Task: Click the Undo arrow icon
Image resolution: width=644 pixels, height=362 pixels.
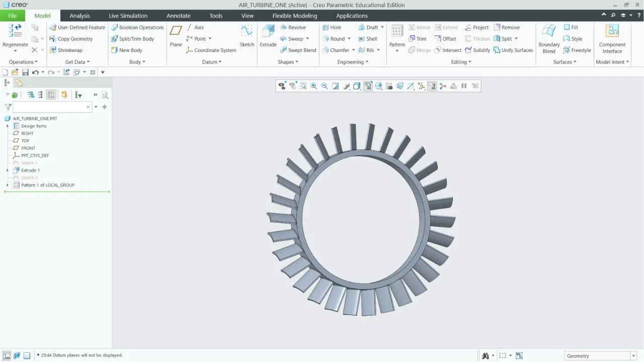Action: coord(35,73)
